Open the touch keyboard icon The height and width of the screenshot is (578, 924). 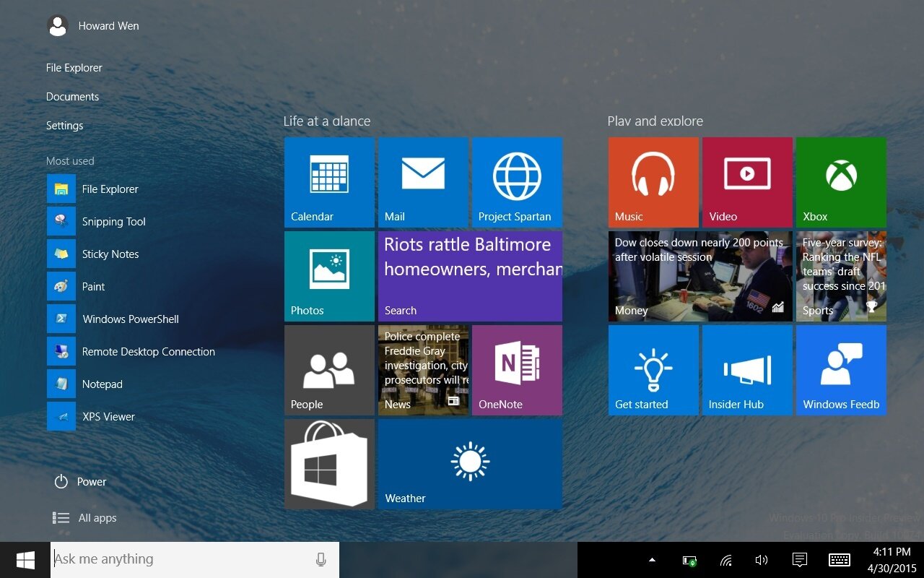839,560
